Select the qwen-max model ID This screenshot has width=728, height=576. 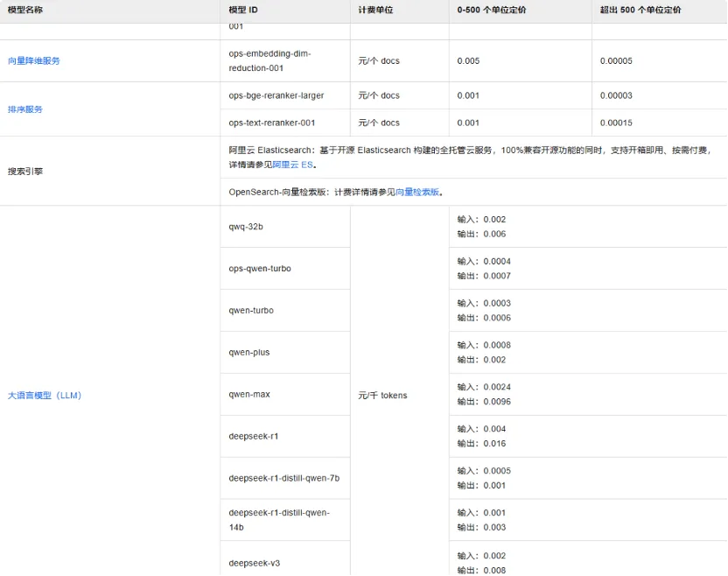(249, 395)
